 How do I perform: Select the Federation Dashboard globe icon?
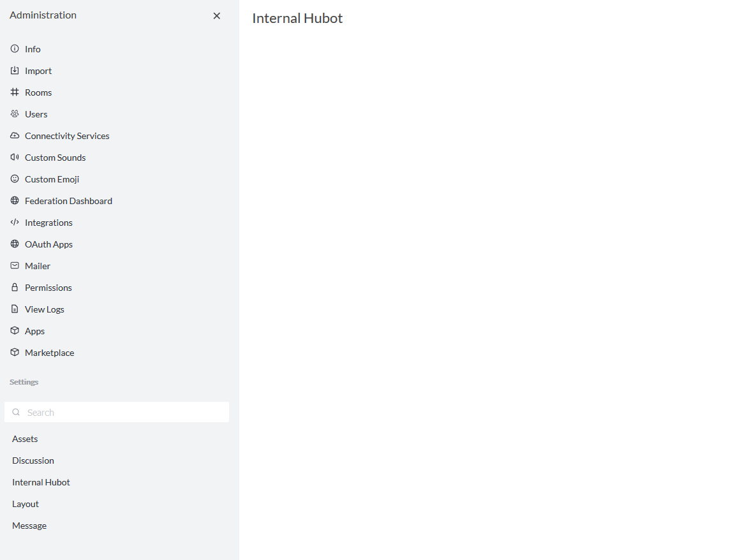14,200
